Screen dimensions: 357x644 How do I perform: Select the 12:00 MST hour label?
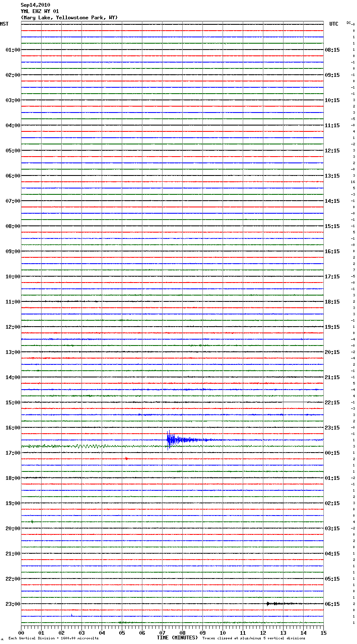[13, 327]
